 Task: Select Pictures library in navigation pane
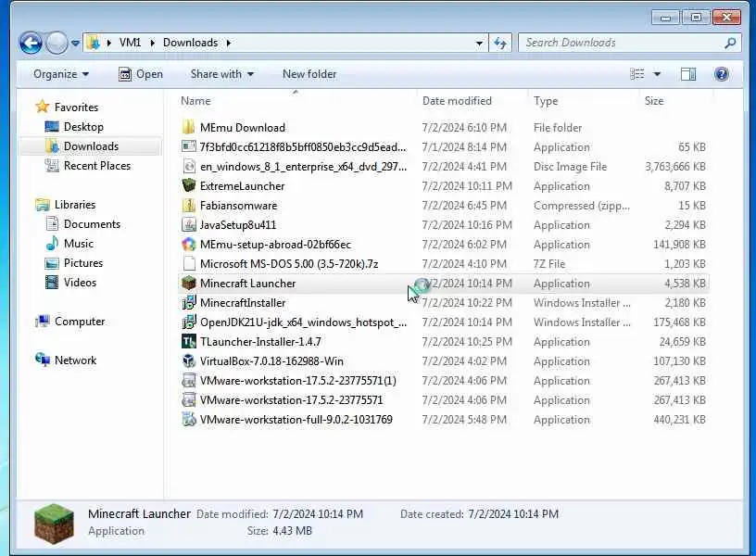pyautogui.click(x=74, y=263)
